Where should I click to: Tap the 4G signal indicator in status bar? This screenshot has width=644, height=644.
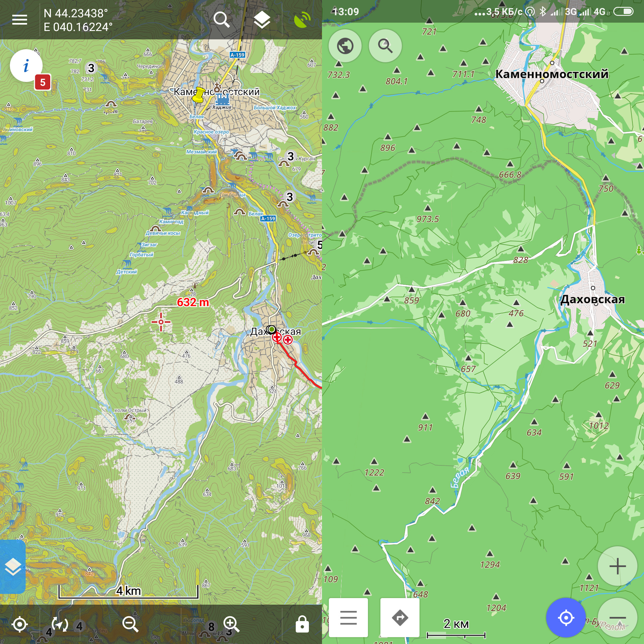(599, 12)
